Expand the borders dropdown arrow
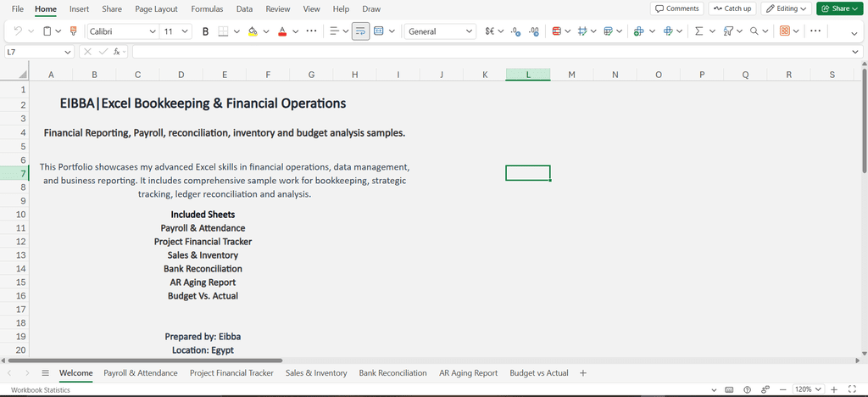This screenshot has width=868, height=397. (x=237, y=31)
